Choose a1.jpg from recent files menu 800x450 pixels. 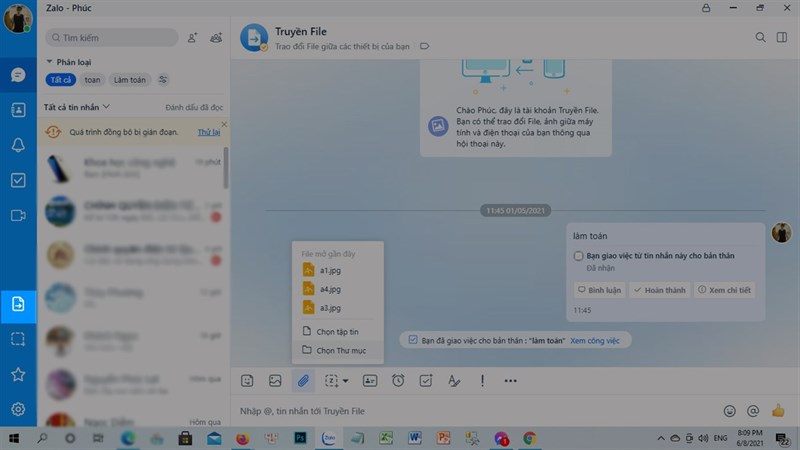pos(338,270)
